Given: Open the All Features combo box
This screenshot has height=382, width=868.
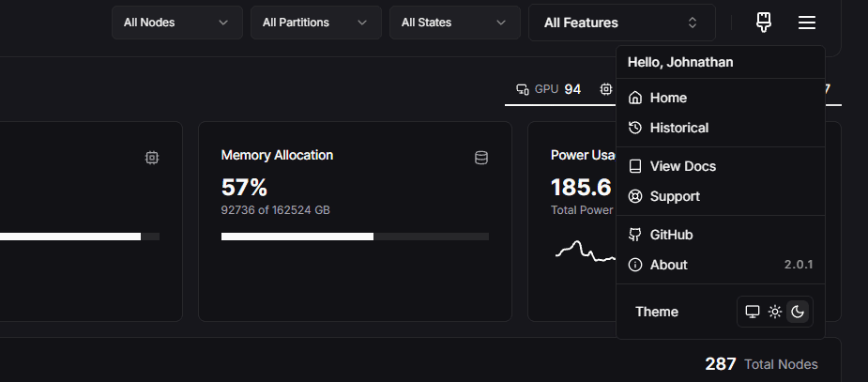Looking at the screenshot, I should (621, 23).
